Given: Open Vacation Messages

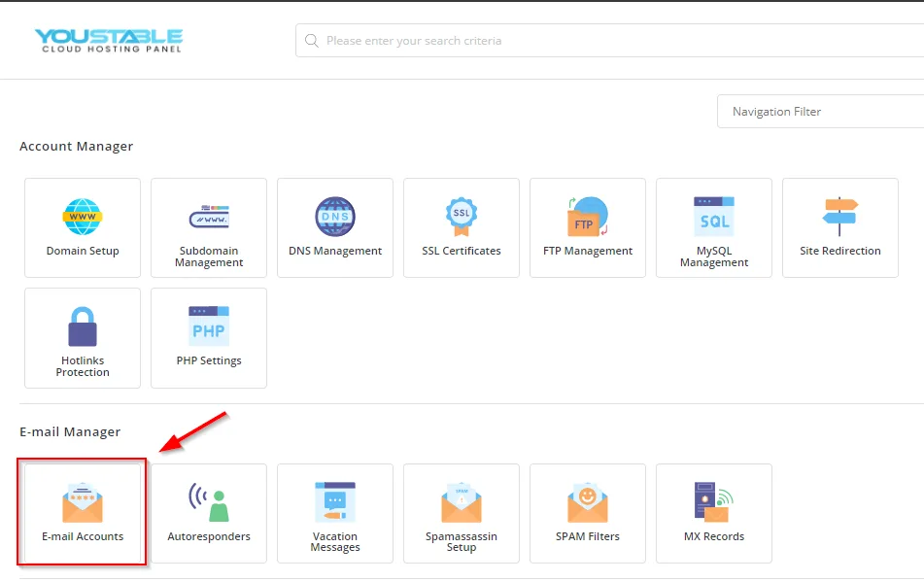Looking at the screenshot, I should (x=334, y=513).
